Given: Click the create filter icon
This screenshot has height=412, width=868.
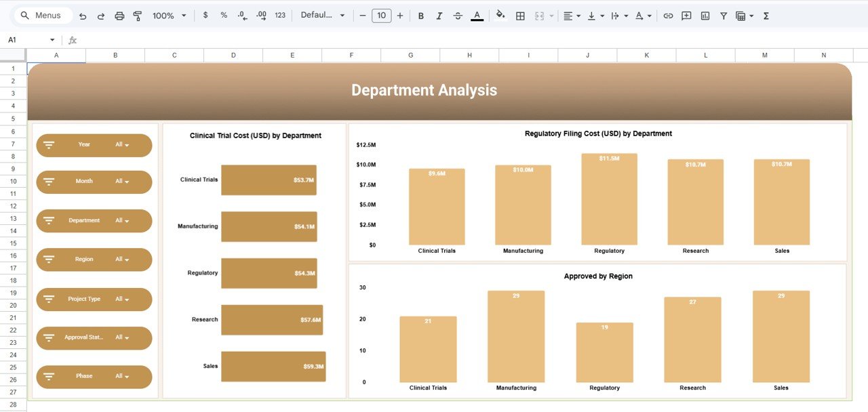Looking at the screenshot, I should tap(724, 15).
